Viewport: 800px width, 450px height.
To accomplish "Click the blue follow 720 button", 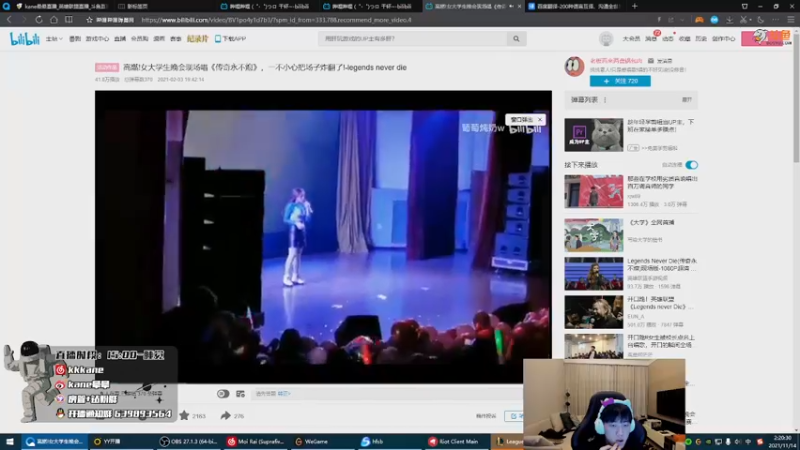I will pyautogui.click(x=620, y=81).
